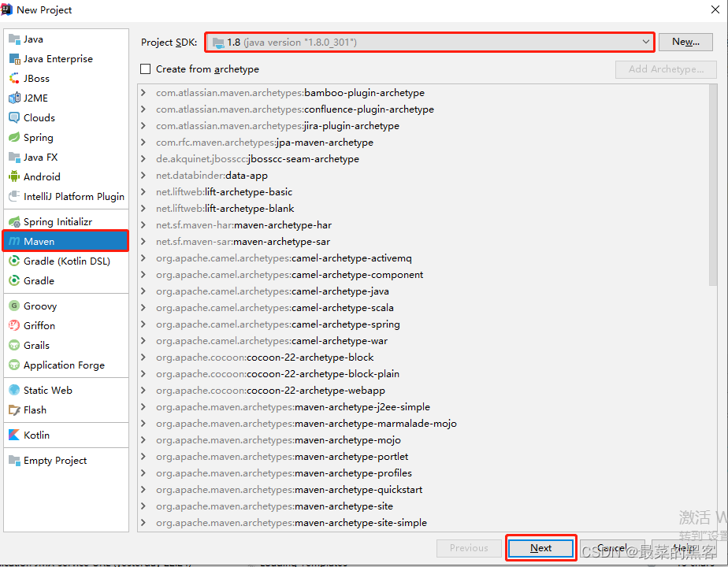Click the Next button
The image size is (728, 567).
point(541,548)
